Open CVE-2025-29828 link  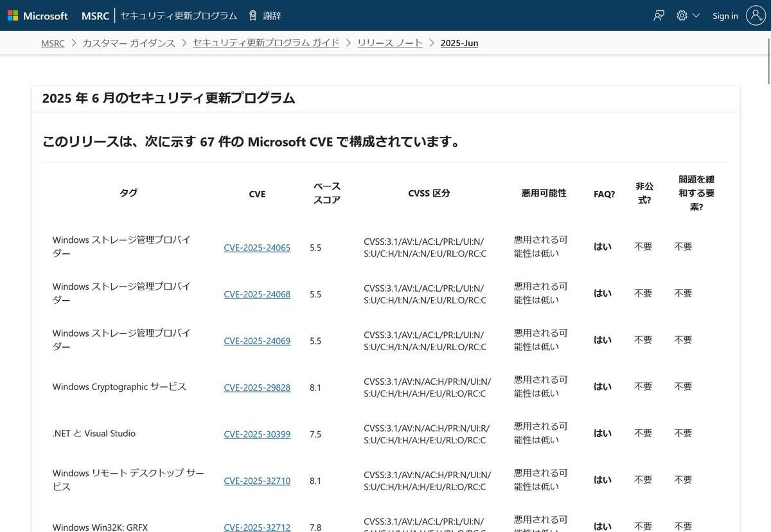[257, 387]
